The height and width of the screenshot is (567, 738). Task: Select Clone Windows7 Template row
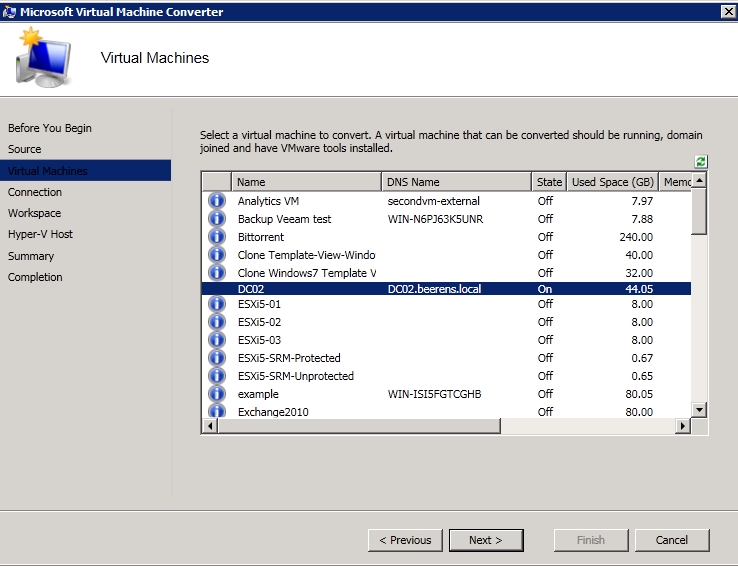(446, 272)
